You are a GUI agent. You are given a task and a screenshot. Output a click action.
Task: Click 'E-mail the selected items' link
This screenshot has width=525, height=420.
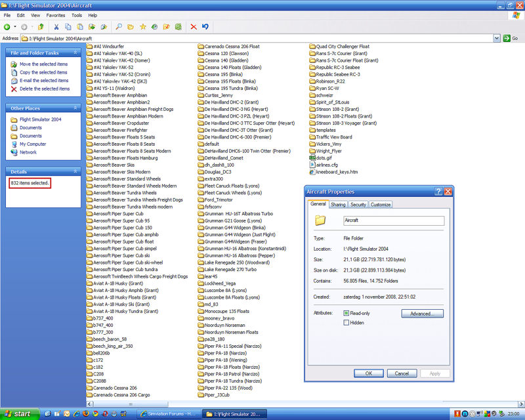pos(44,80)
